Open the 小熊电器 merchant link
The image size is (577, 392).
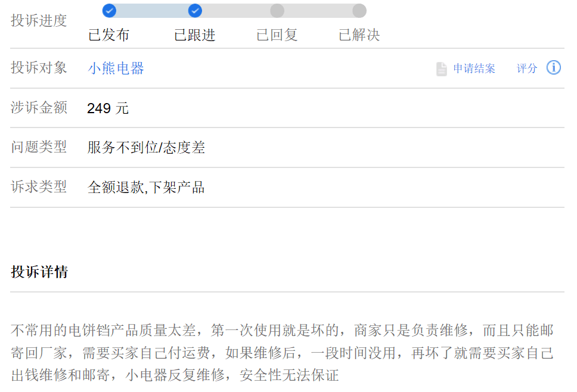115,67
